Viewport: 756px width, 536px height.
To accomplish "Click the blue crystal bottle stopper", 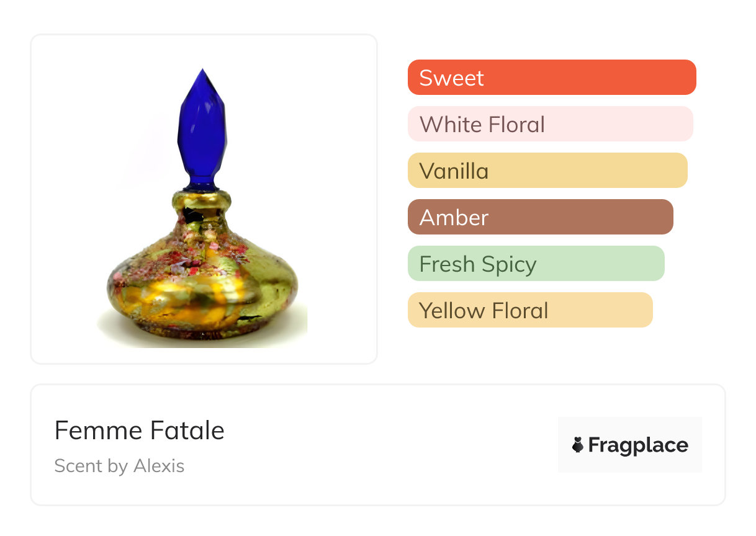I will point(202,130).
